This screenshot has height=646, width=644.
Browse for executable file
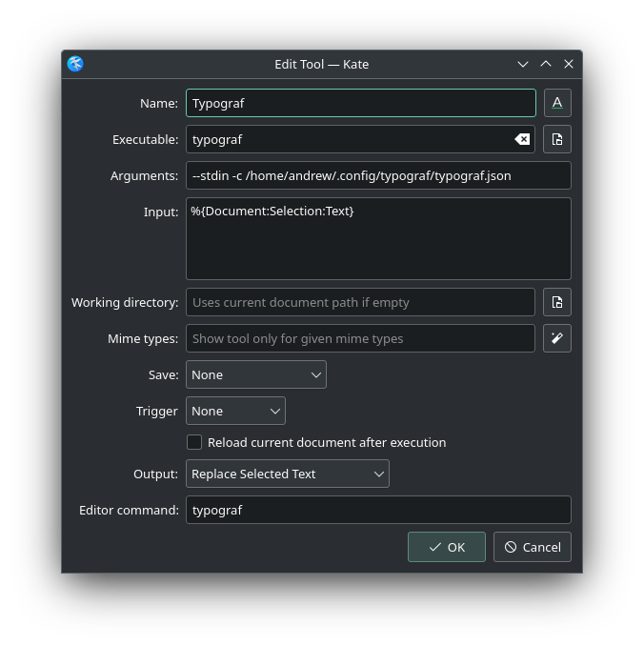[556, 139]
